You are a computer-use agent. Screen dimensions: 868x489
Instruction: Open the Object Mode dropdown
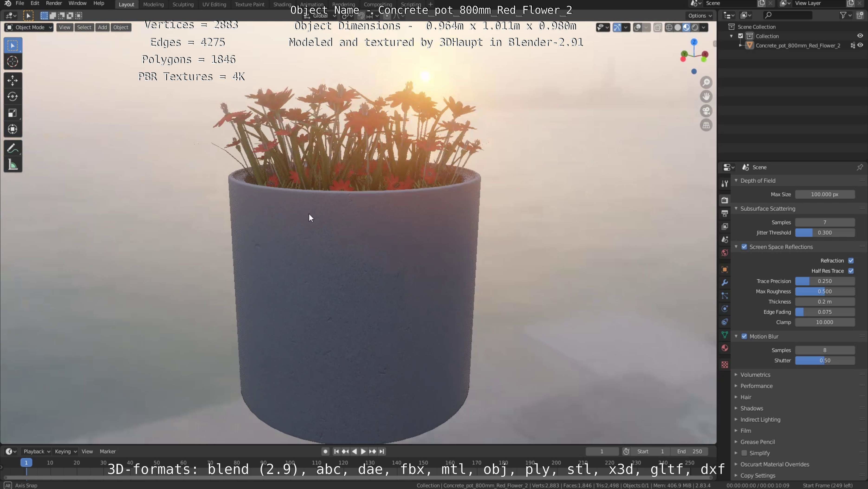pyautogui.click(x=29, y=28)
